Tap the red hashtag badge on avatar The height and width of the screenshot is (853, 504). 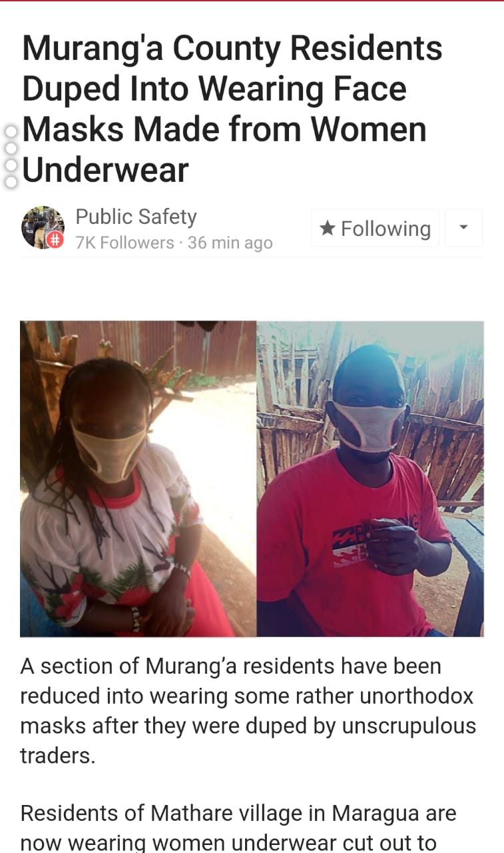(56, 241)
